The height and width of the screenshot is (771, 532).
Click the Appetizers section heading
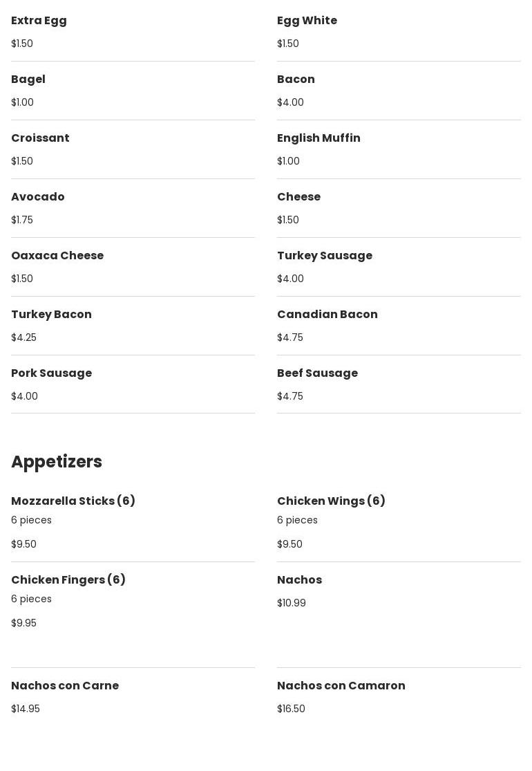tap(57, 462)
